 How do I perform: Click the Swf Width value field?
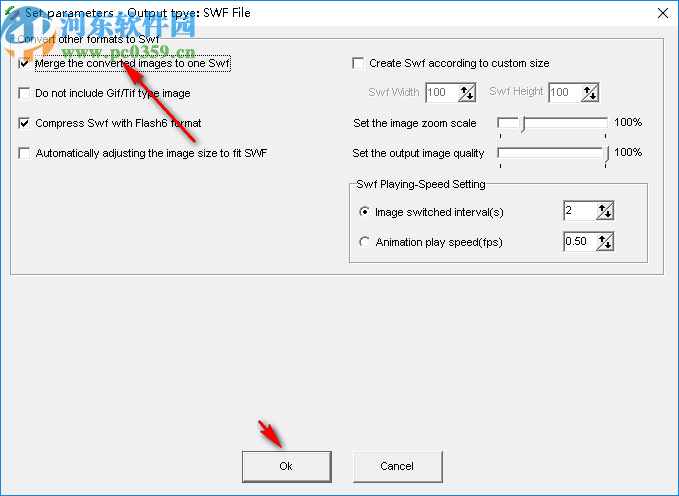tap(442, 93)
